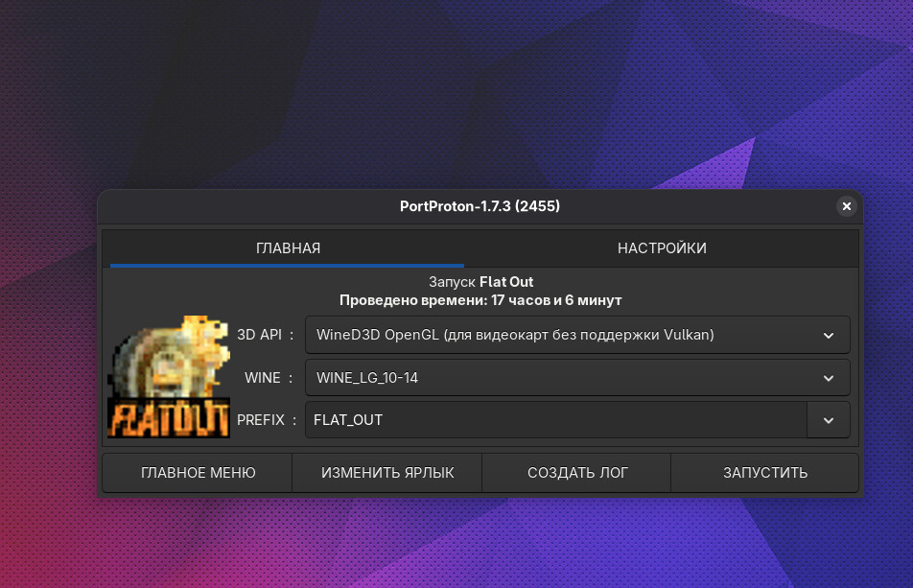
Task: Click the ИЗМЕНИТЬ ЯРЛЫК button
Action: [x=387, y=473]
